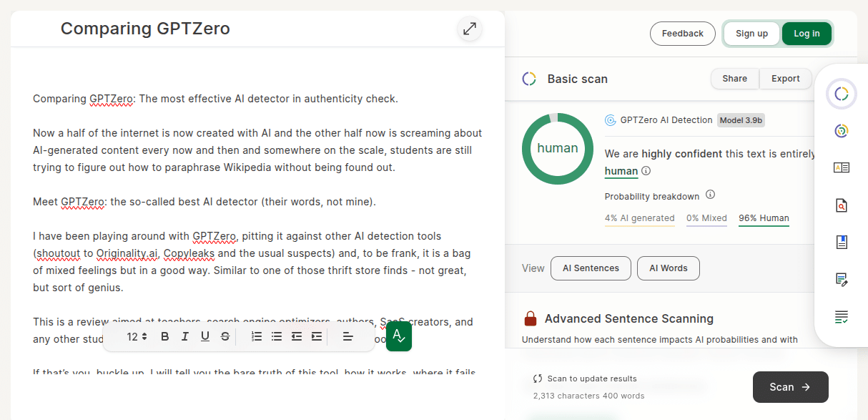Screen dimensions: 868x420
Task: Insert a numbered list
Action: coord(257,336)
